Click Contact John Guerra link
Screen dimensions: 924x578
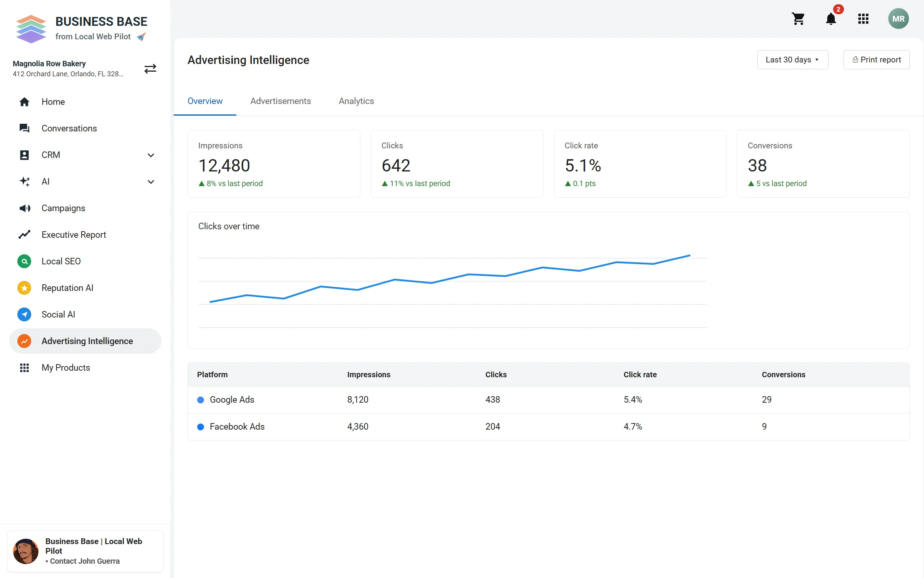(x=85, y=561)
